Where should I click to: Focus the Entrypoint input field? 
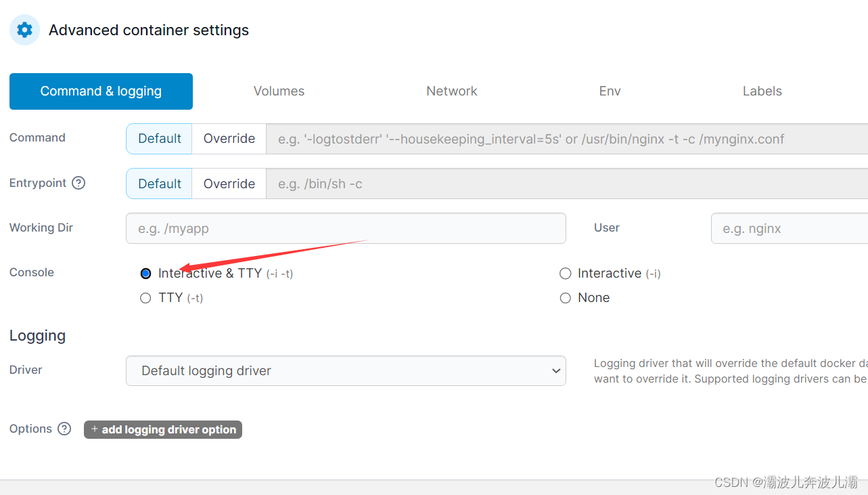pyautogui.click(x=567, y=184)
